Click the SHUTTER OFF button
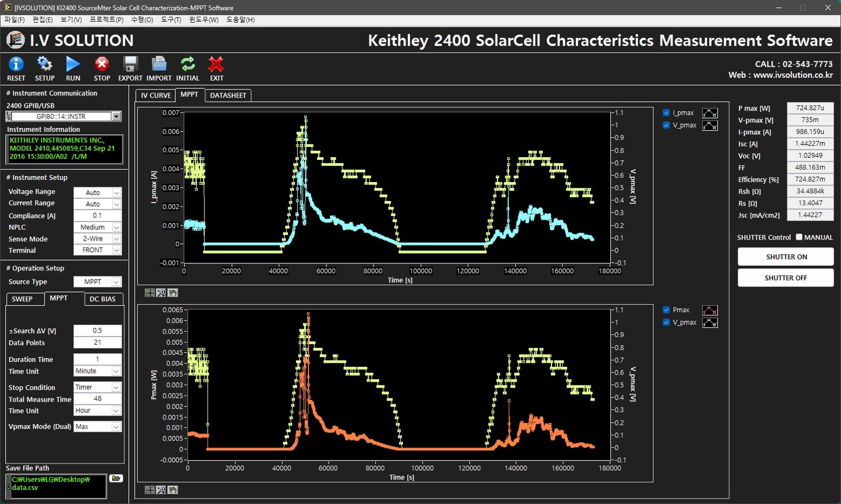The width and height of the screenshot is (841, 504). pos(786,278)
